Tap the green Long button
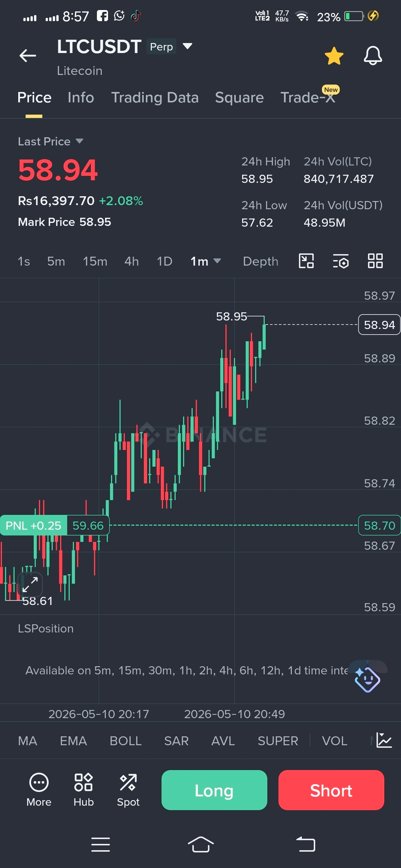Screen dimensions: 401x868 (x=214, y=790)
